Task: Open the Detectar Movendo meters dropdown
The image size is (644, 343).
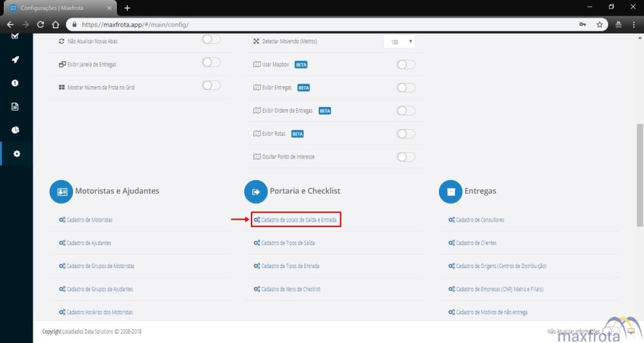Action: (x=399, y=42)
